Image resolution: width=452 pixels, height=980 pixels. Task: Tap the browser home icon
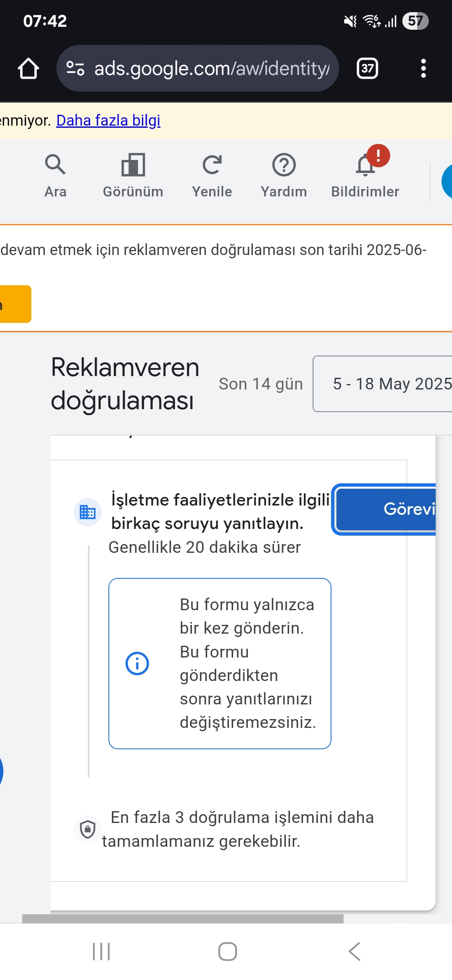pyautogui.click(x=28, y=68)
